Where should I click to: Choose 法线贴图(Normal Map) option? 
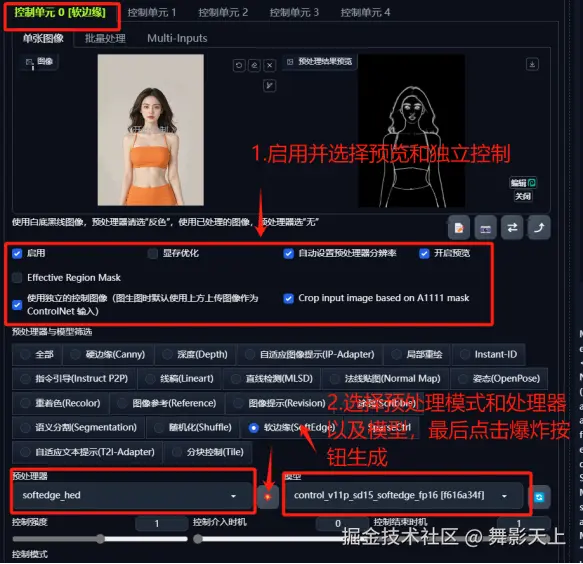386,379
